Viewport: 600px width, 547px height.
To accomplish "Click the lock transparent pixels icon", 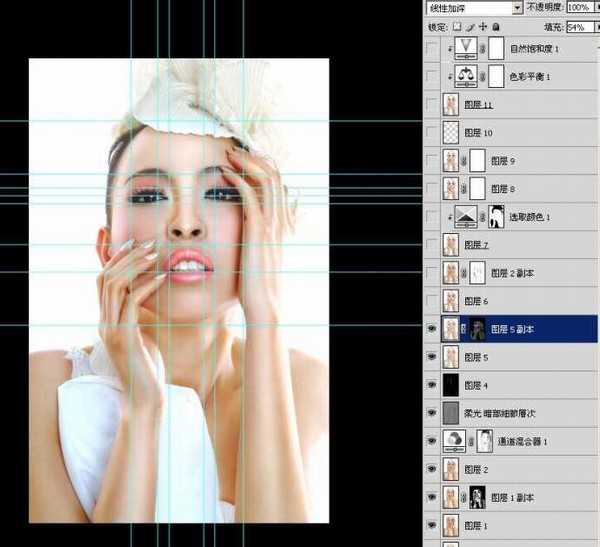I will 457,27.
